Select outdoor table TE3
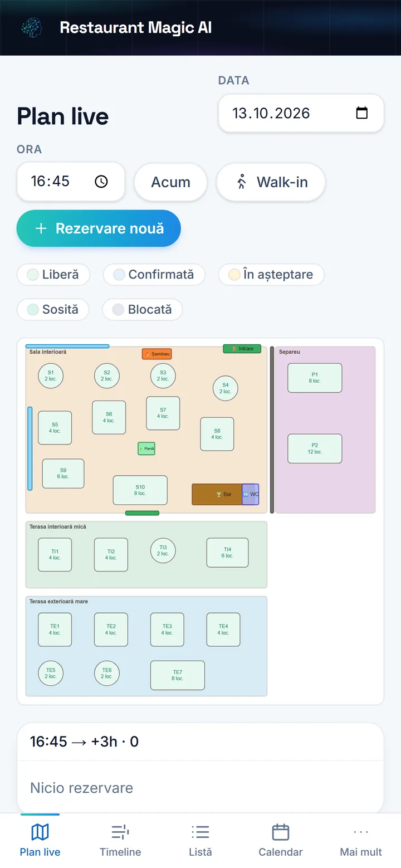Screen dimensions: 401x868 pos(167,630)
